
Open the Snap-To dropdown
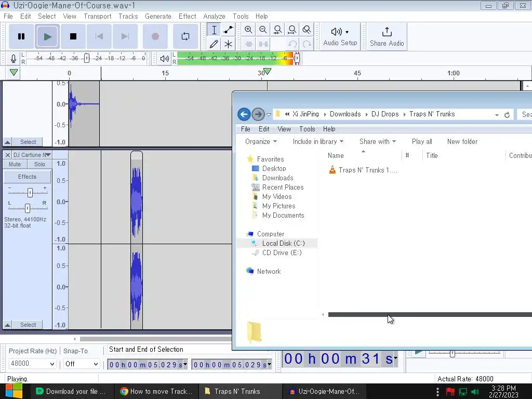(81, 364)
